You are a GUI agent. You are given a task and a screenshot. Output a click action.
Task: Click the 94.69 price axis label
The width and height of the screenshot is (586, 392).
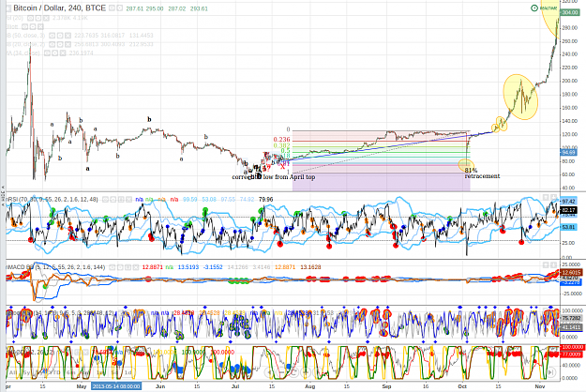tap(569, 152)
